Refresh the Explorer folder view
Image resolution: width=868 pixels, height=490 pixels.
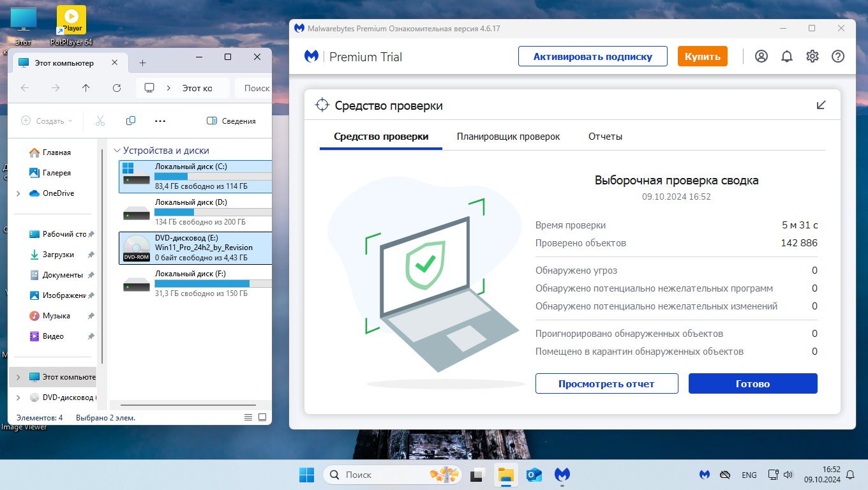coord(117,88)
